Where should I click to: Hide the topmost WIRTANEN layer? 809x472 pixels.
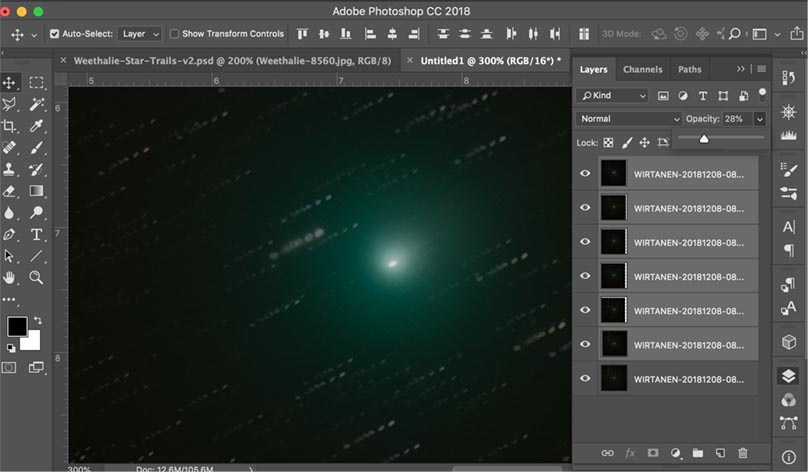coord(586,173)
